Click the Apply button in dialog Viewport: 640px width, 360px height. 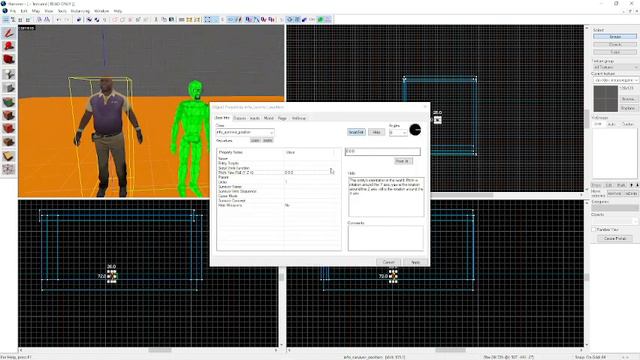coord(415,262)
